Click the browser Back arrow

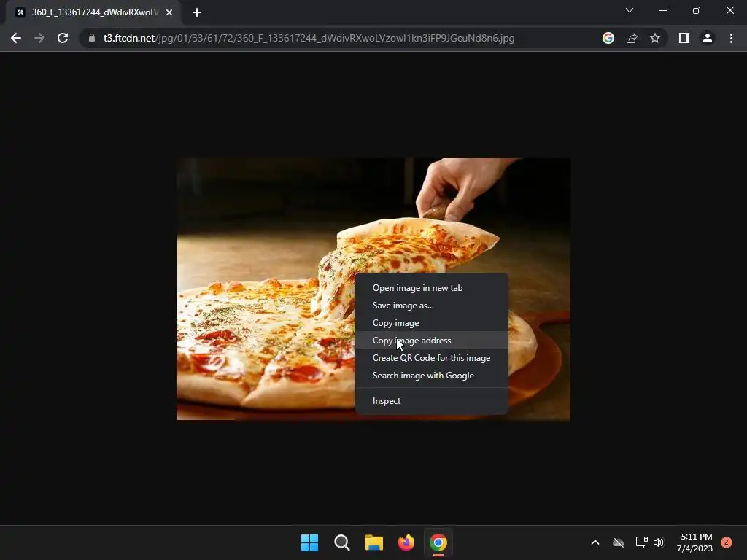[x=16, y=38]
